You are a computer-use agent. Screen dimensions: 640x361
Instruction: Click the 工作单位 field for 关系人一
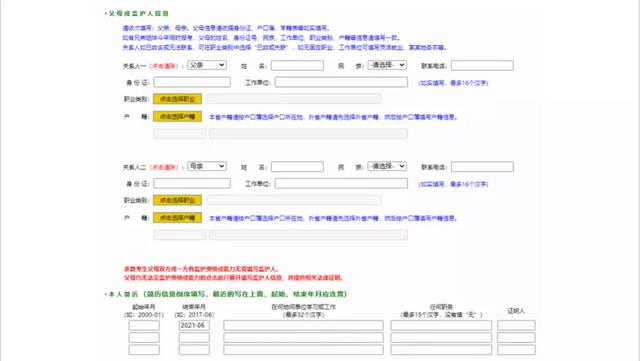tap(341, 82)
